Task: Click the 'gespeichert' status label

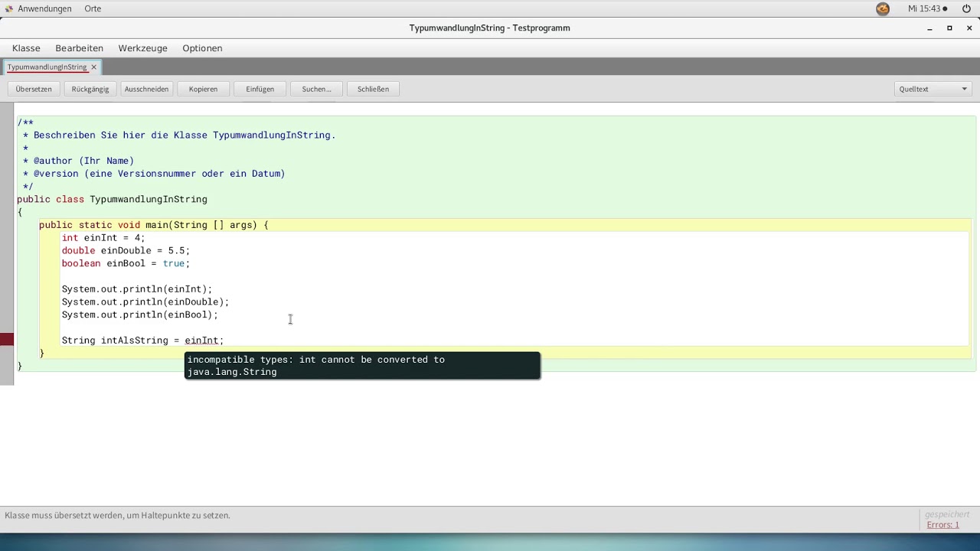Action: point(947,514)
